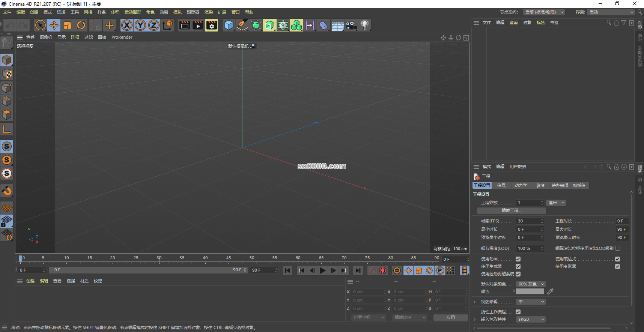Open the 运动图形 menu
644x332 pixels.
[133, 12]
